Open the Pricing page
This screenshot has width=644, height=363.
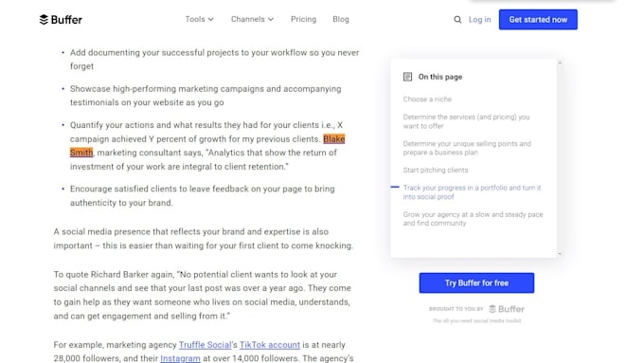(x=303, y=19)
